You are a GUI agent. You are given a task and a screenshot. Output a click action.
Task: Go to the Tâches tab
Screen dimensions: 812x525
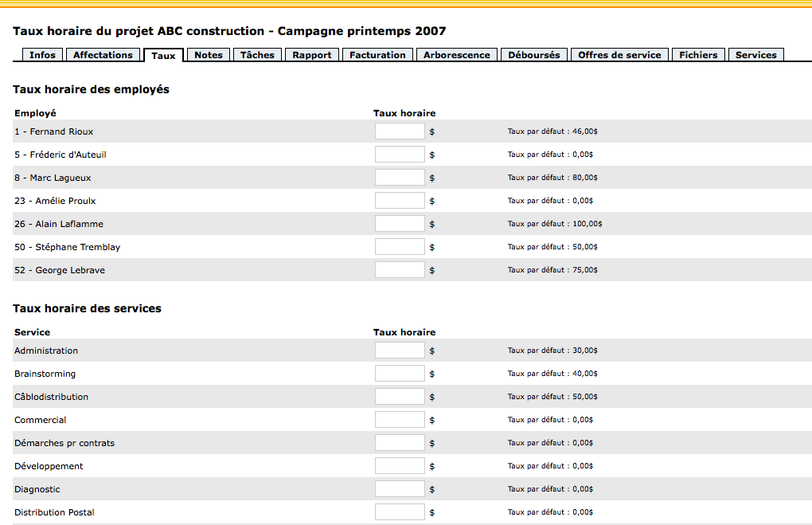point(257,55)
